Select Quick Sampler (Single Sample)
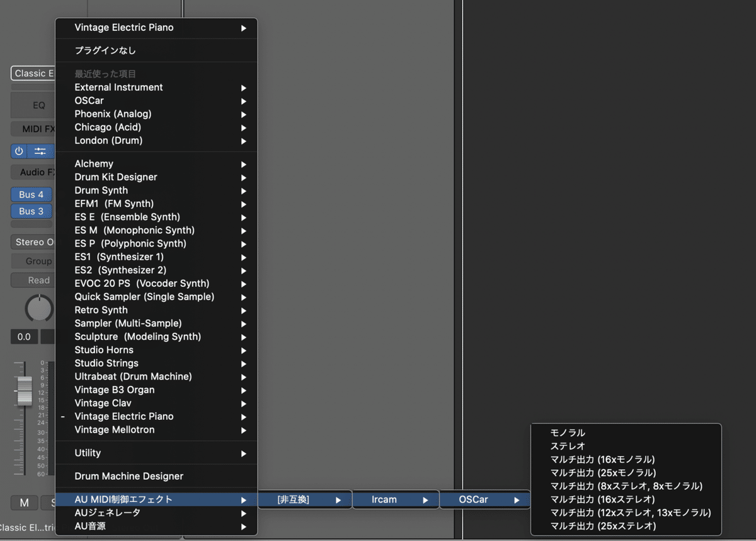This screenshot has width=756, height=541. [156, 296]
